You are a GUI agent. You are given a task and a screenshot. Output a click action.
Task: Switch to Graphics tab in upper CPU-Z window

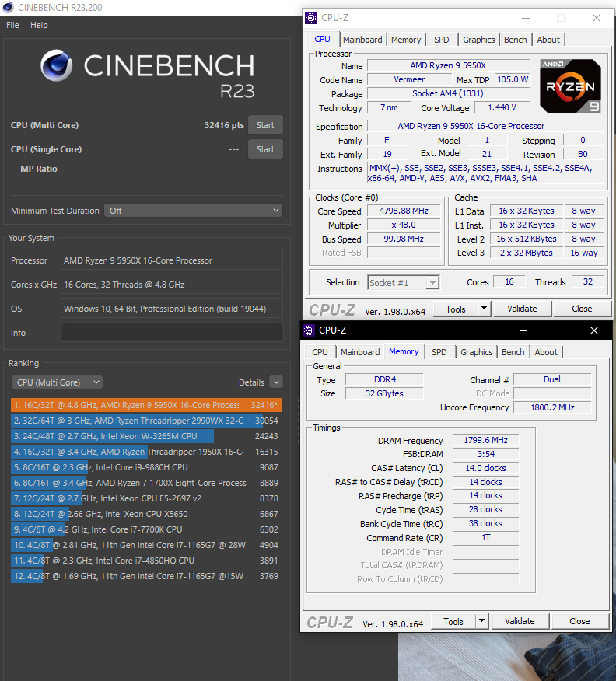(x=479, y=40)
